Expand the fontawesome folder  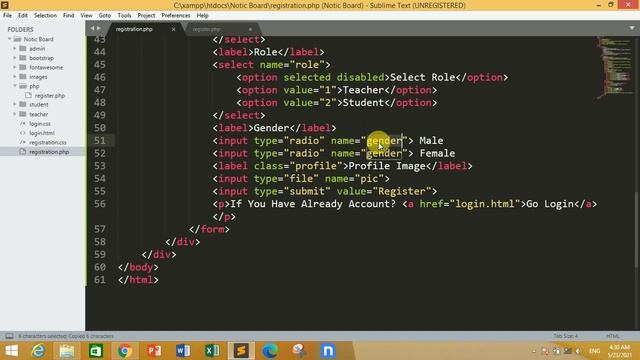coord(15,67)
